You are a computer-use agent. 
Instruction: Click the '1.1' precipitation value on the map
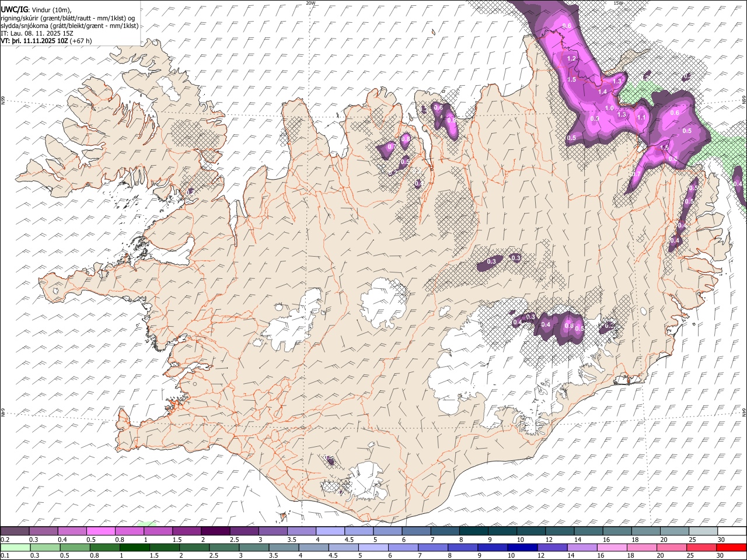pos(641,117)
